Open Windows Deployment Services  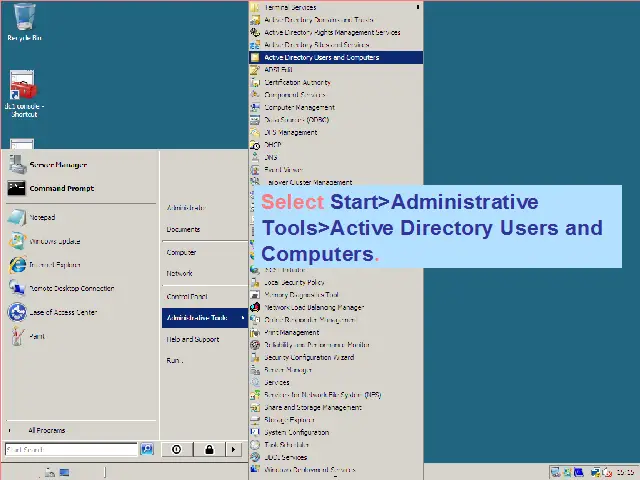[336, 470]
